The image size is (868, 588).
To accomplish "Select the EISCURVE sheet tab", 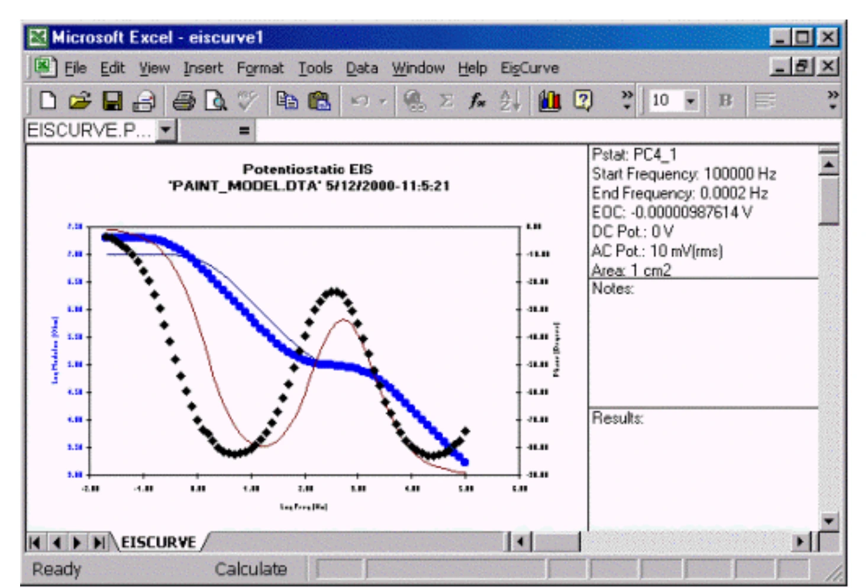I will 159,542.
